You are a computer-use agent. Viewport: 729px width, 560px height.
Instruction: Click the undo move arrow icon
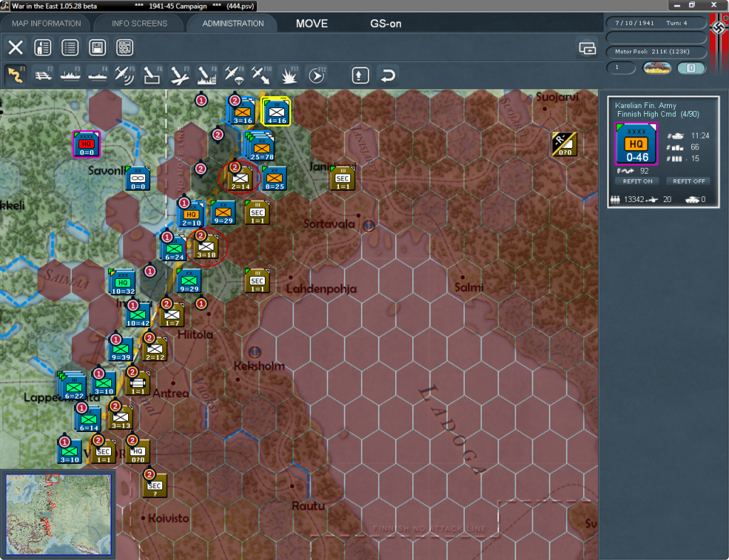pos(388,75)
